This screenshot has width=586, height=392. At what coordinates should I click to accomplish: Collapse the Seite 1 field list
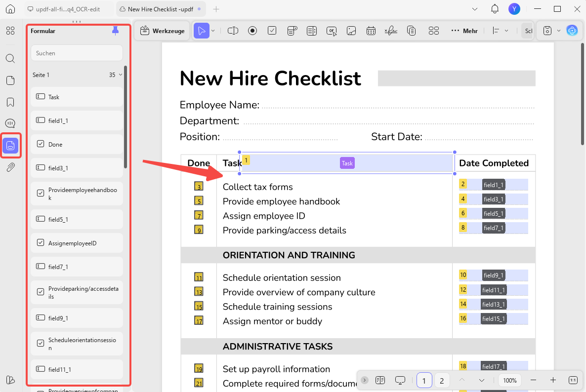point(121,75)
